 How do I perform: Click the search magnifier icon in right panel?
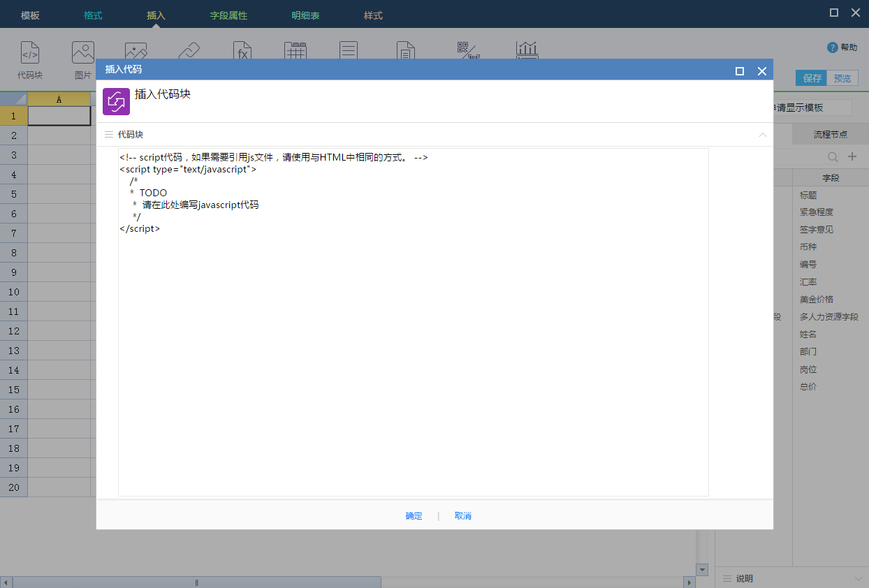coord(833,157)
